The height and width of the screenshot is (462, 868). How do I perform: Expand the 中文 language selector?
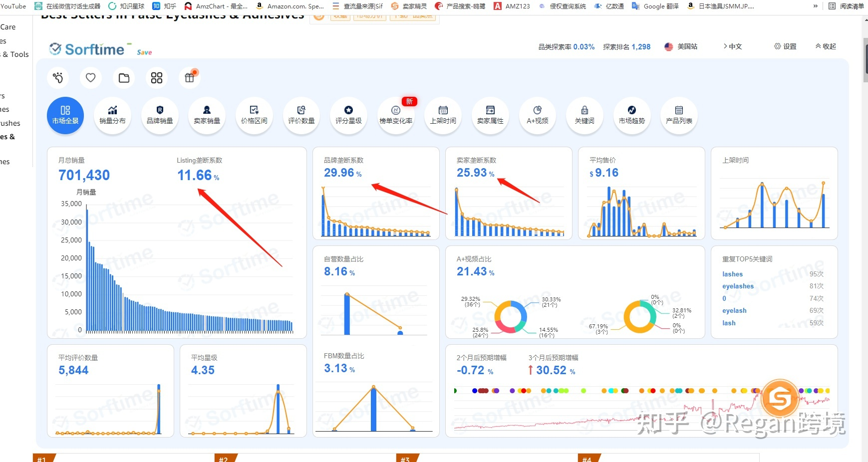pyautogui.click(x=733, y=46)
